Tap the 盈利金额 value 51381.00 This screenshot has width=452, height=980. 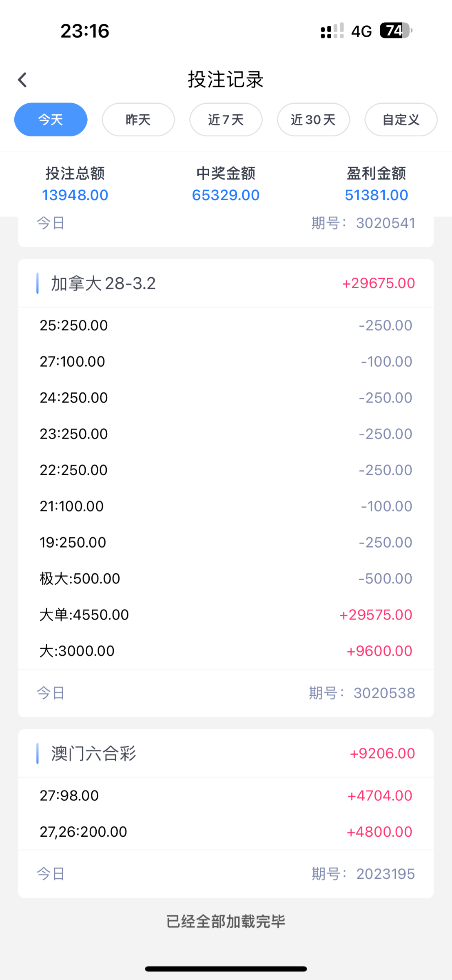click(x=376, y=195)
